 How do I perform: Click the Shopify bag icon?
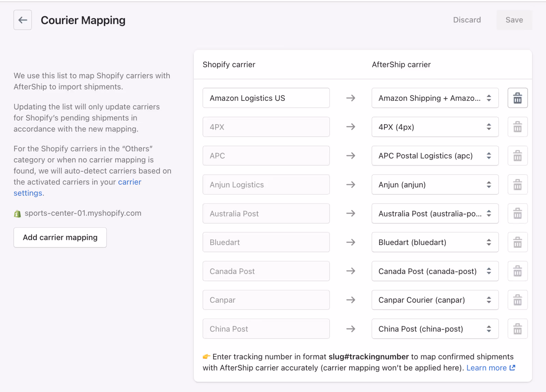pos(17,214)
